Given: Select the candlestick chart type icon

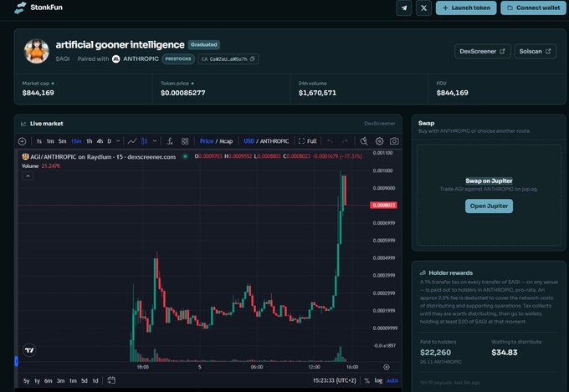Looking at the screenshot, I should pyautogui.click(x=144, y=141).
